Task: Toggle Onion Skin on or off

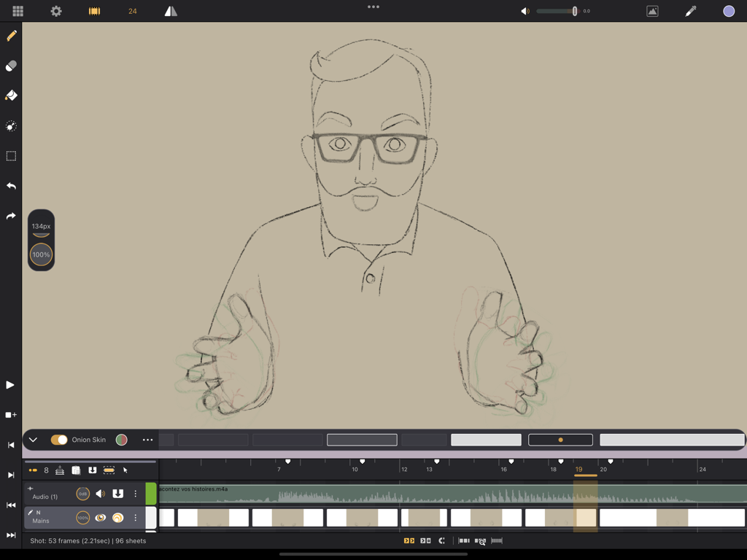Action: pos(59,440)
